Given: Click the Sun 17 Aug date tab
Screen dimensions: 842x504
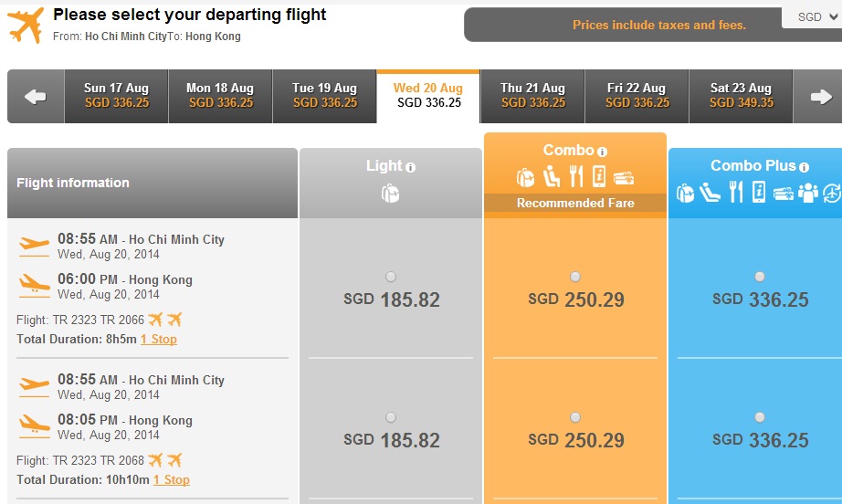Looking at the screenshot, I should point(117,97).
